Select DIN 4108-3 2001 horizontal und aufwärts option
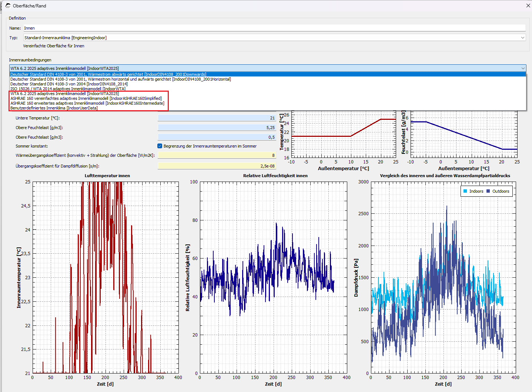The width and height of the screenshot is (532, 392). pyautogui.click(x=268, y=79)
